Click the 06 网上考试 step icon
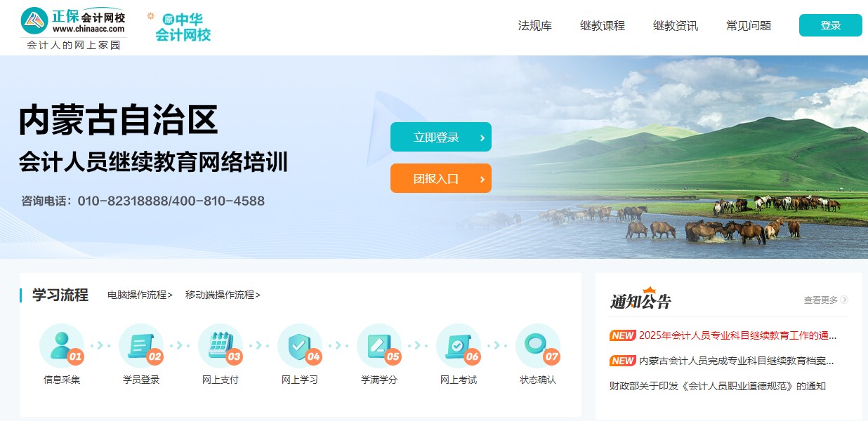The height and width of the screenshot is (421, 868). point(459,346)
